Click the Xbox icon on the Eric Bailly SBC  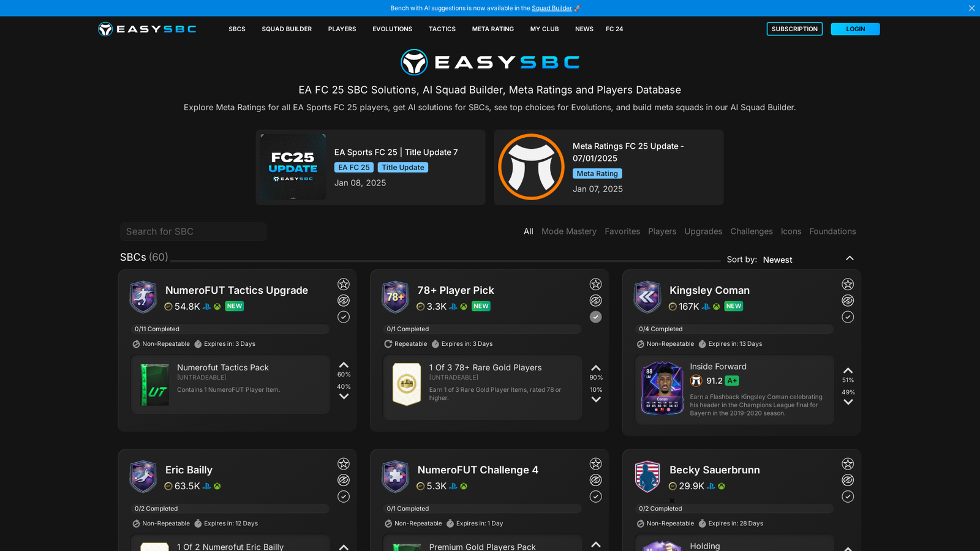[x=217, y=486]
